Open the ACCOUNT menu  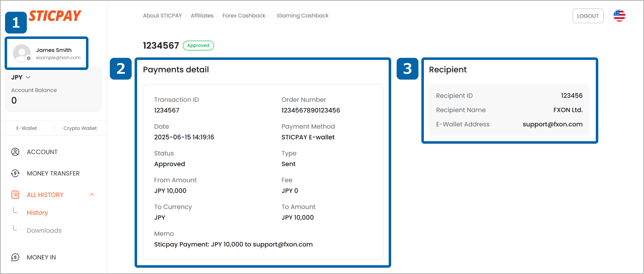[42, 152]
